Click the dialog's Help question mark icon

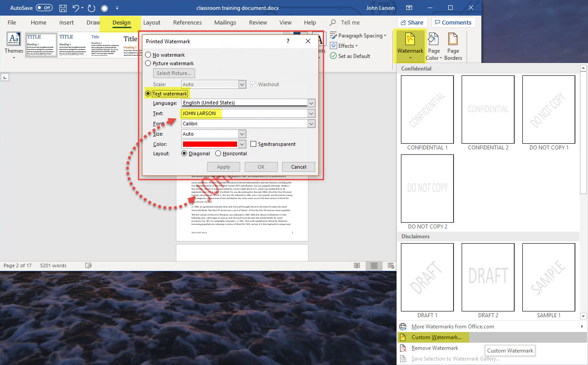(x=288, y=41)
